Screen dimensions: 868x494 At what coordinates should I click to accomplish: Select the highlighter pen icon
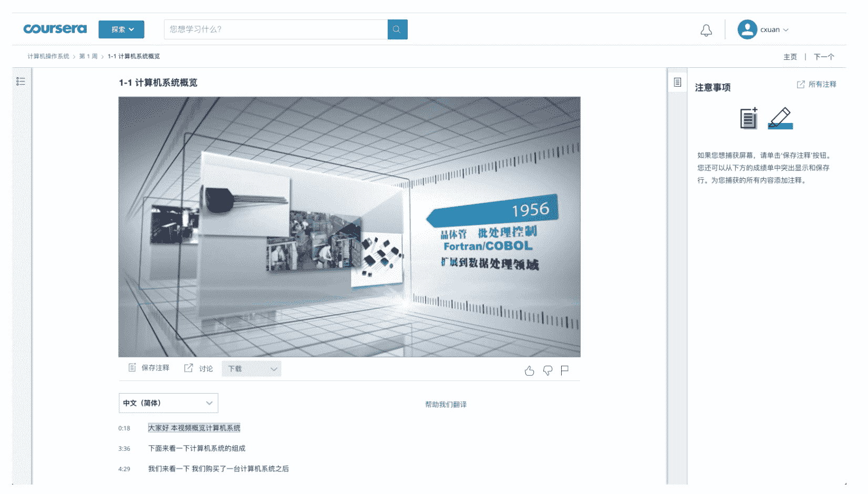pos(780,118)
